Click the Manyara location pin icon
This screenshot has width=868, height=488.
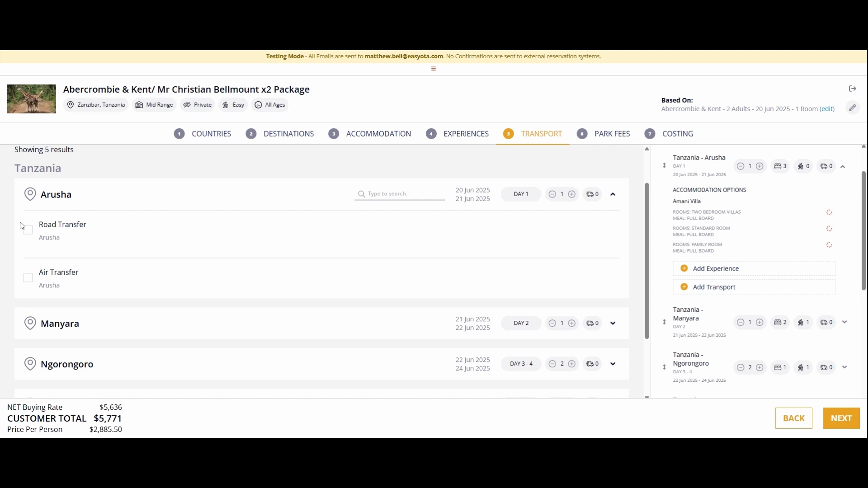click(30, 324)
